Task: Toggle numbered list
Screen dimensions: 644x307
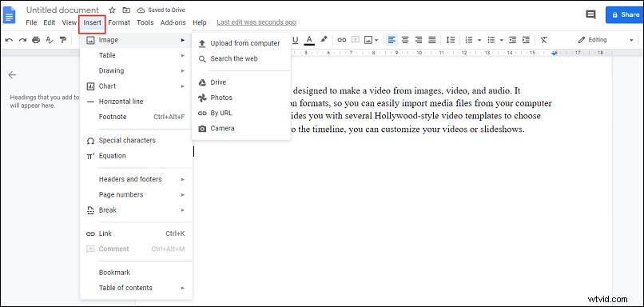Action: point(469,40)
